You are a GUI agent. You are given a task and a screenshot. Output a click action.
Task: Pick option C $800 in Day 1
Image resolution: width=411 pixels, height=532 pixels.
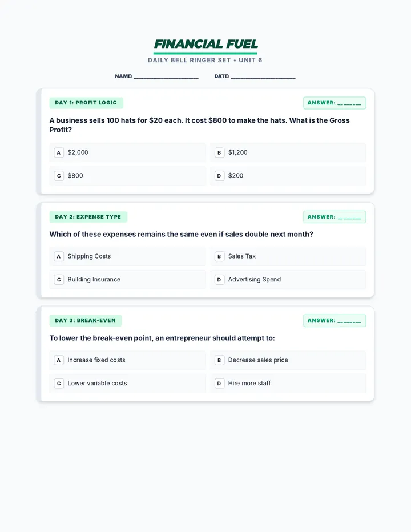tap(128, 176)
